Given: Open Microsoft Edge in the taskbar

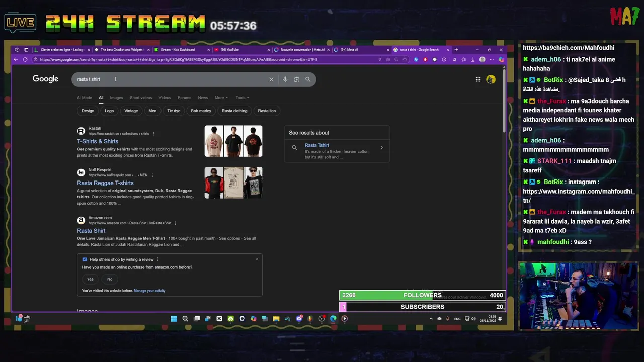Looking at the screenshot, I should tap(333, 318).
